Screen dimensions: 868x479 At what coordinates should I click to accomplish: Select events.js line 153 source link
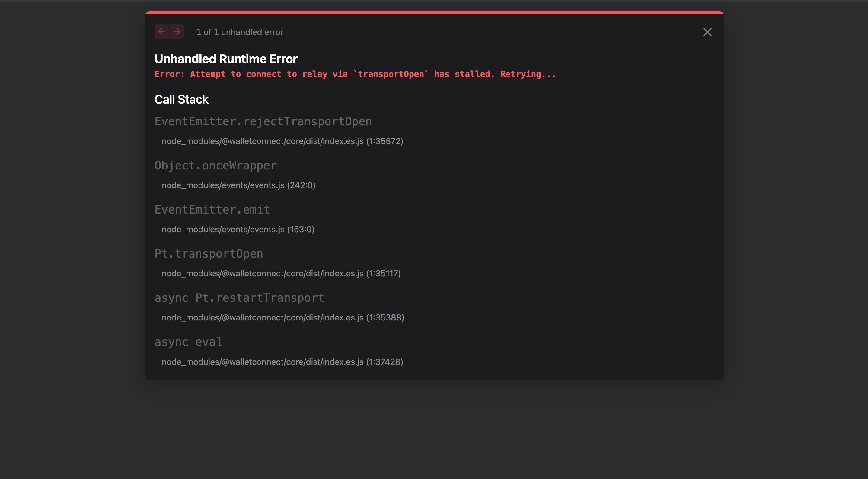(x=238, y=229)
